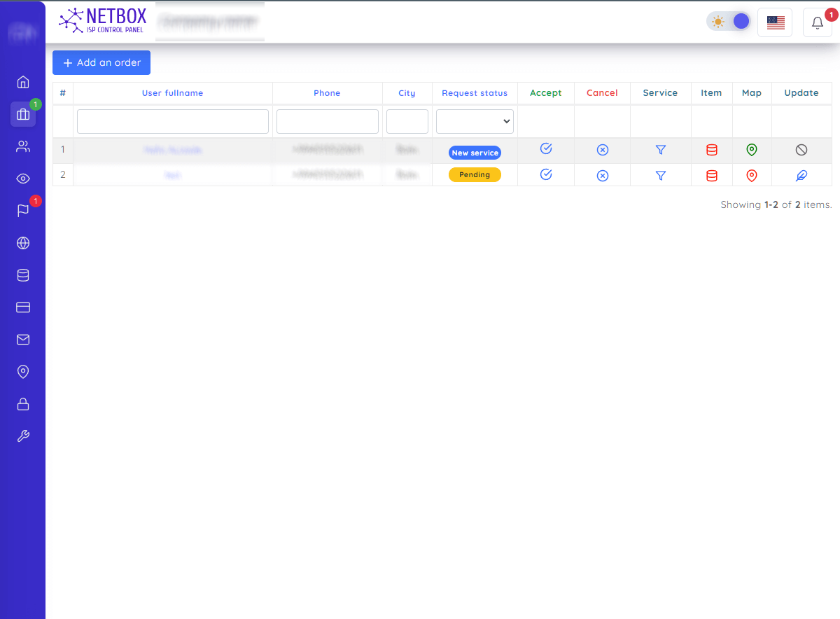Open the green Map pin in row 1
Screen dimensions: 840x619
tap(751, 149)
